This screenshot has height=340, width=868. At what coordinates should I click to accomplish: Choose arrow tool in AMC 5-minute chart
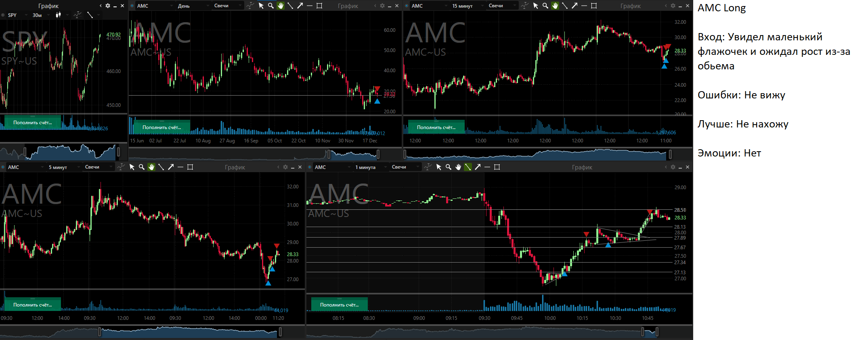[171, 167]
